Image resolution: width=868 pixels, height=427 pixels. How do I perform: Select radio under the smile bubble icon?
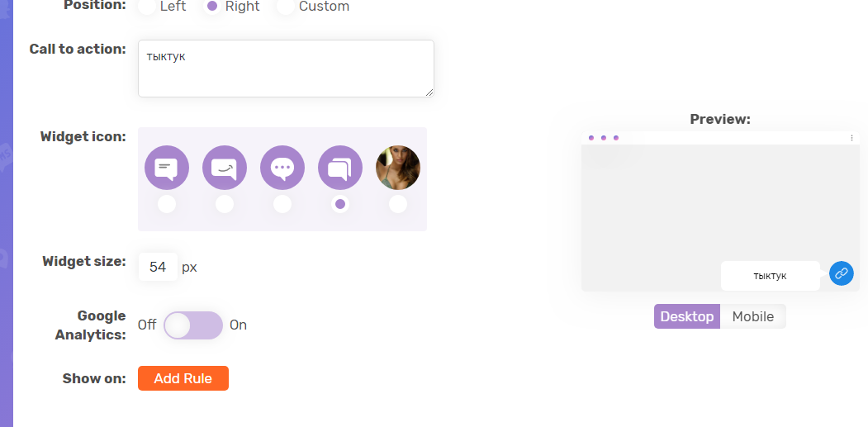point(225,204)
